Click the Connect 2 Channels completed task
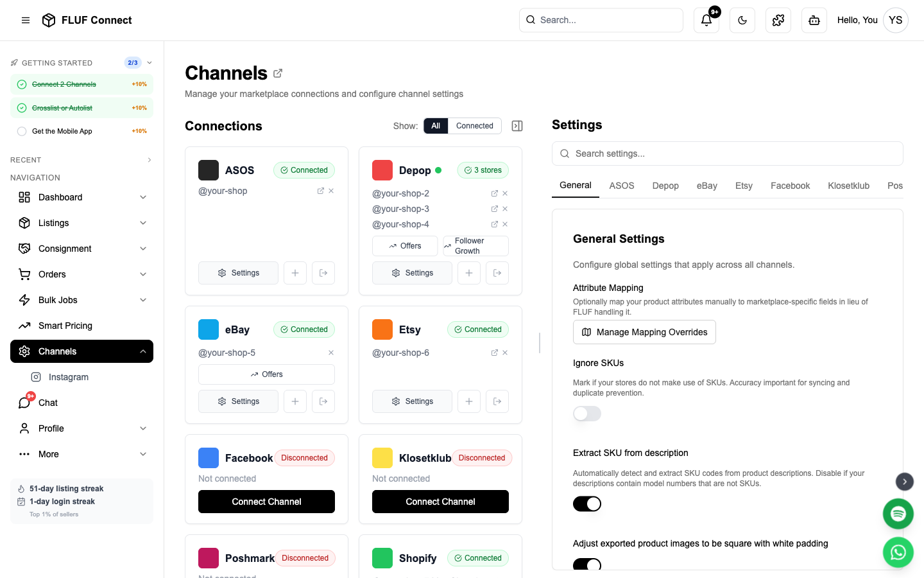Screen dimensions: 924x578 click(x=81, y=84)
